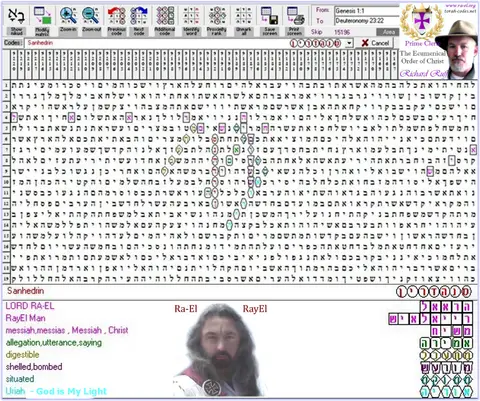
Task: Click the Print screen icon
Action: pyautogui.click(x=295, y=21)
